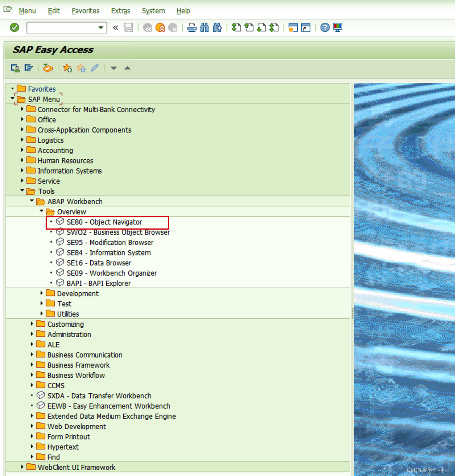Click the SAP Business Workplace icon

point(48,68)
